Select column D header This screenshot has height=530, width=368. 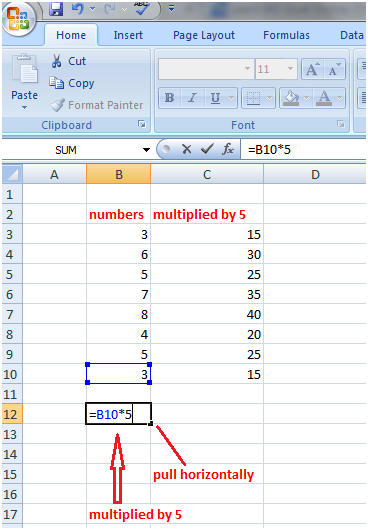coord(315,174)
